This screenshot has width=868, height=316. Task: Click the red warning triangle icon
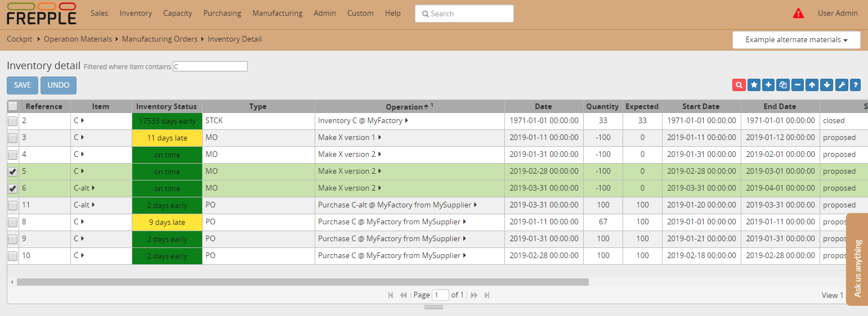pyautogui.click(x=798, y=13)
